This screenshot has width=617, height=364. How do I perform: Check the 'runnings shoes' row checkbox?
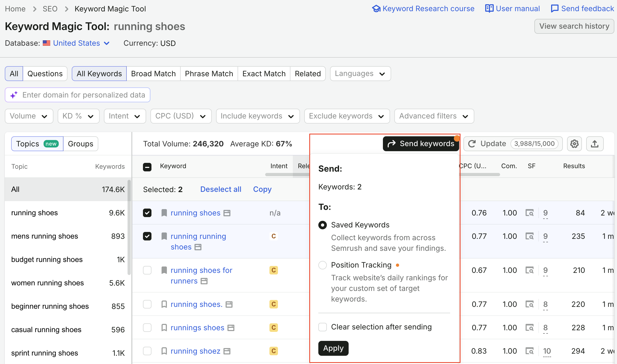tap(147, 328)
